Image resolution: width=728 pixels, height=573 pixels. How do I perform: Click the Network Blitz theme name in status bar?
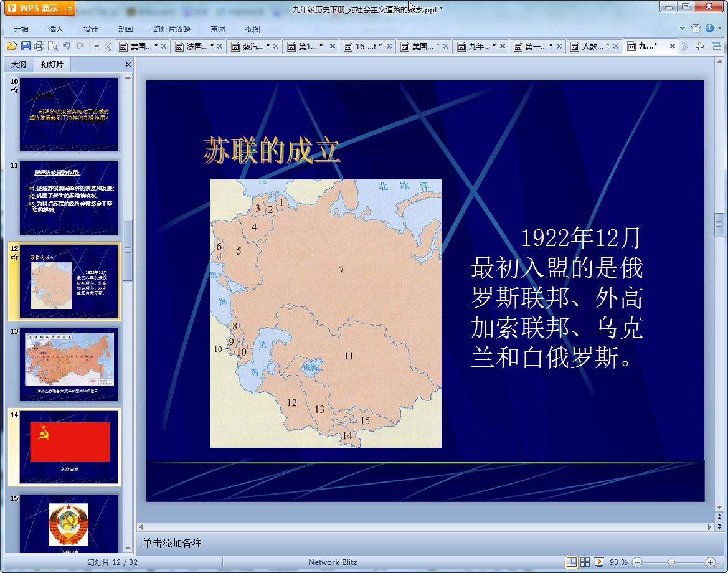pos(333,562)
